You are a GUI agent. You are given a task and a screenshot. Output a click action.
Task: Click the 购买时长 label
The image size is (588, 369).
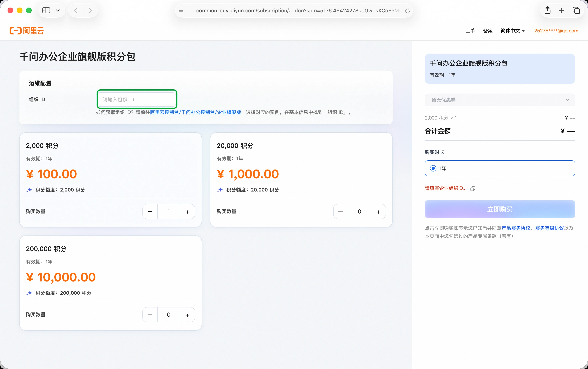[434, 152]
